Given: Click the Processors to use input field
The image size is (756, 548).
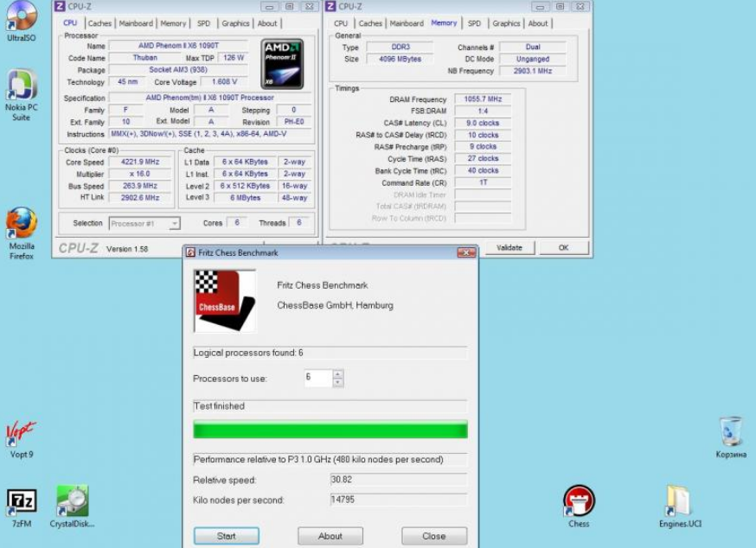Looking at the screenshot, I should (318, 378).
